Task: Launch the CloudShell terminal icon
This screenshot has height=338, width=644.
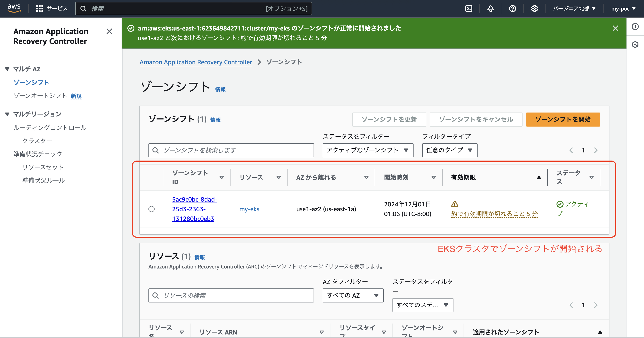Action: coord(469,9)
